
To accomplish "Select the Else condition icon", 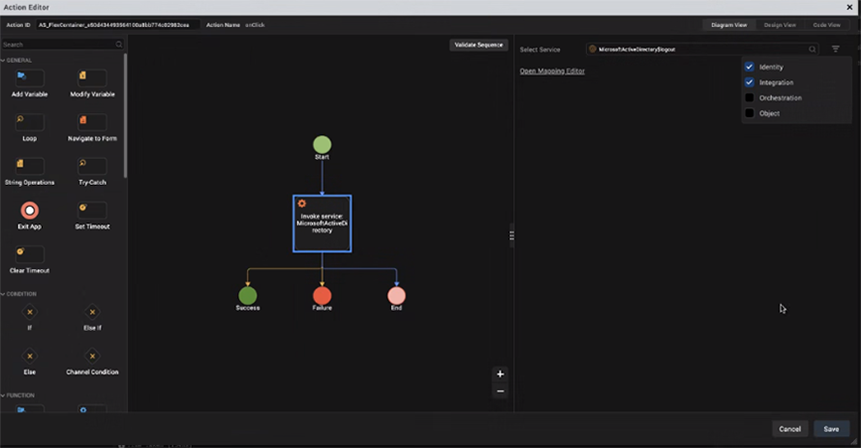I will (x=30, y=356).
